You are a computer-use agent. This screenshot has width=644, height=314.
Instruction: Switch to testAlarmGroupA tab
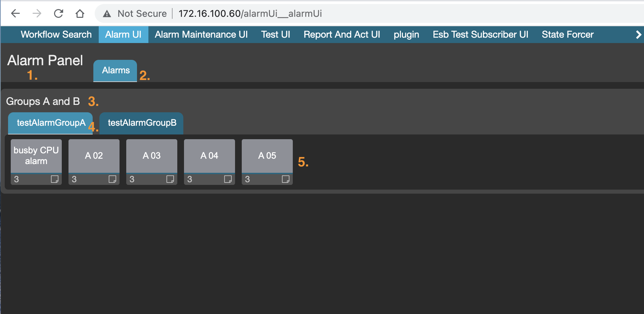[50, 123]
